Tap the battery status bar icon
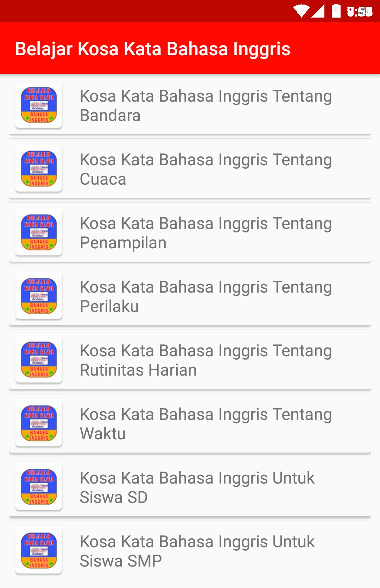This screenshot has height=588, width=380. [x=336, y=11]
